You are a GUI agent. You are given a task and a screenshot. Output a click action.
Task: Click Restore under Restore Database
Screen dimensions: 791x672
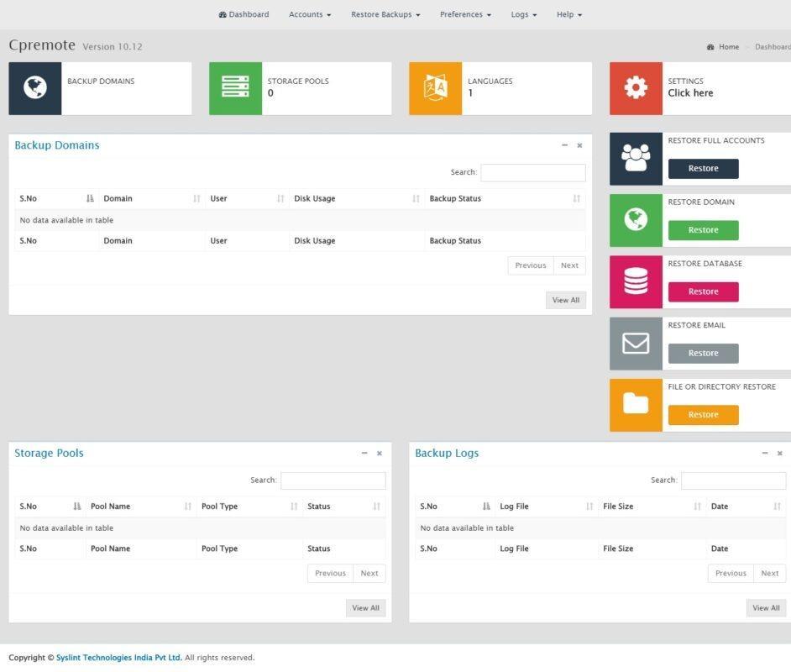[703, 291]
